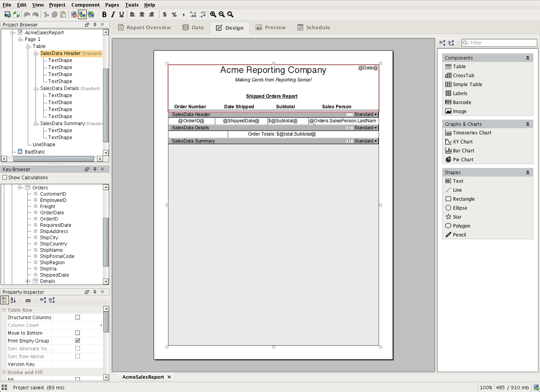Select the Pie Chart component
Screen dimensions: 540x392
[463, 159]
